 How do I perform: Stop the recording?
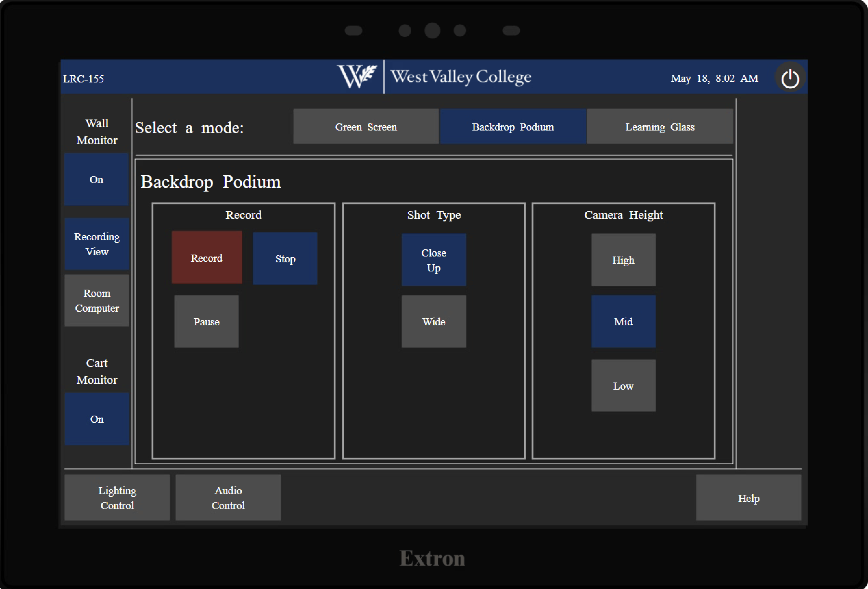(285, 259)
